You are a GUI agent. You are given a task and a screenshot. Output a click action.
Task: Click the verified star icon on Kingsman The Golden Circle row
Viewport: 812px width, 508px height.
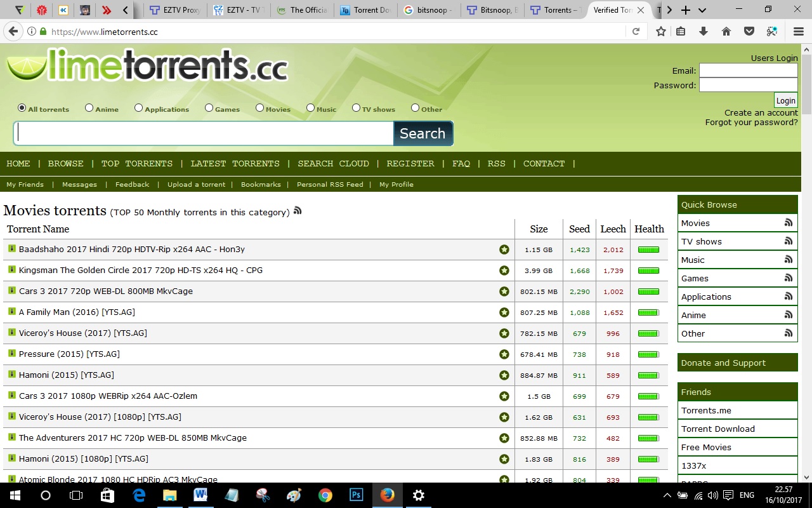click(x=504, y=271)
